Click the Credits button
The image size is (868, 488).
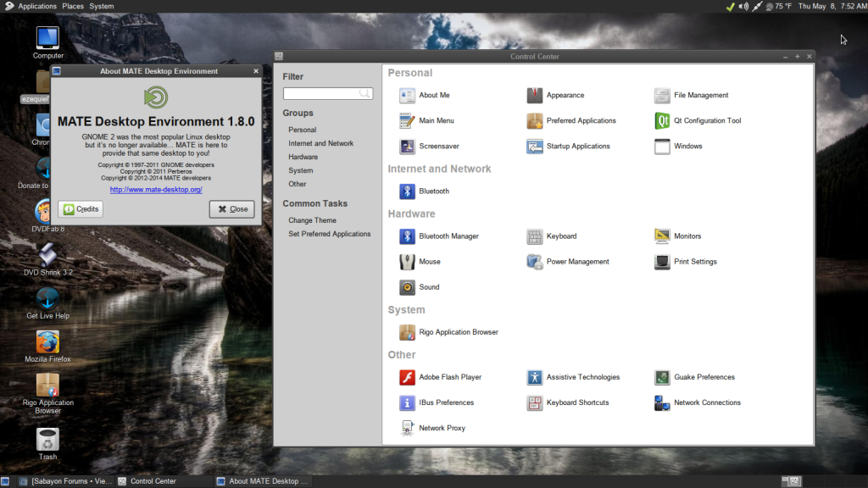click(x=81, y=209)
